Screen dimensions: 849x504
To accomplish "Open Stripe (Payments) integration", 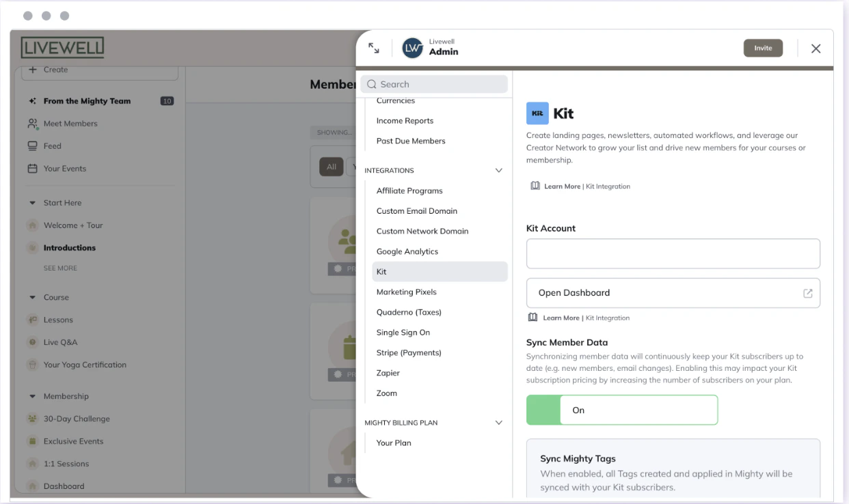I will [x=409, y=352].
